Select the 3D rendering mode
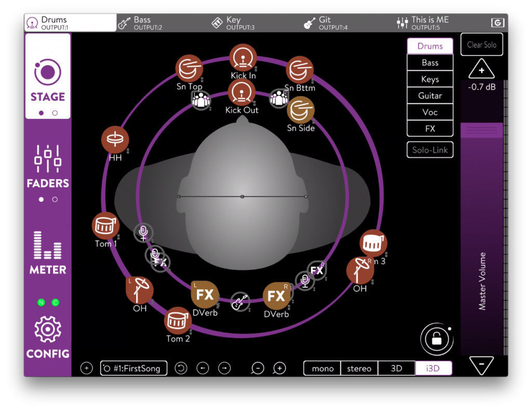 (396, 368)
